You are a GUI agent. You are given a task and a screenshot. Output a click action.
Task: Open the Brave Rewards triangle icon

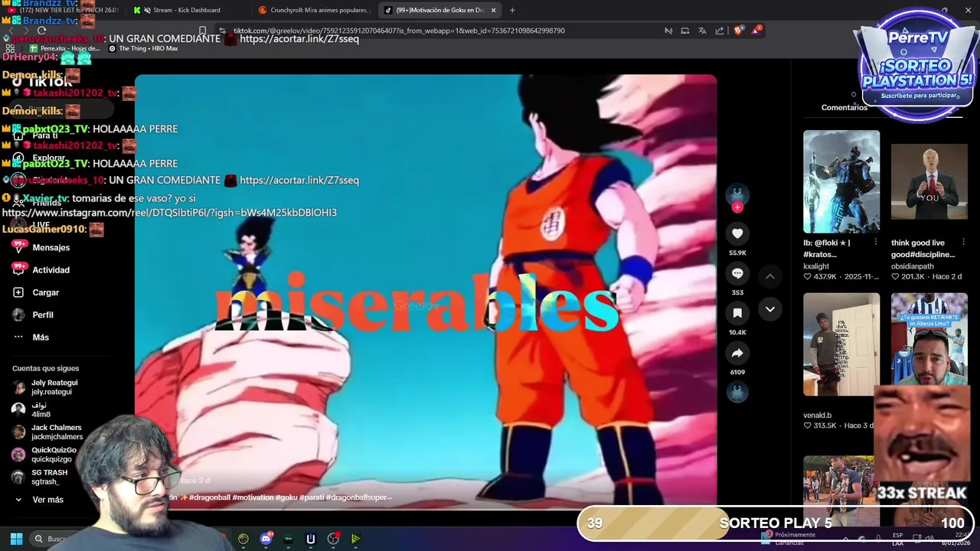click(x=756, y=30)
